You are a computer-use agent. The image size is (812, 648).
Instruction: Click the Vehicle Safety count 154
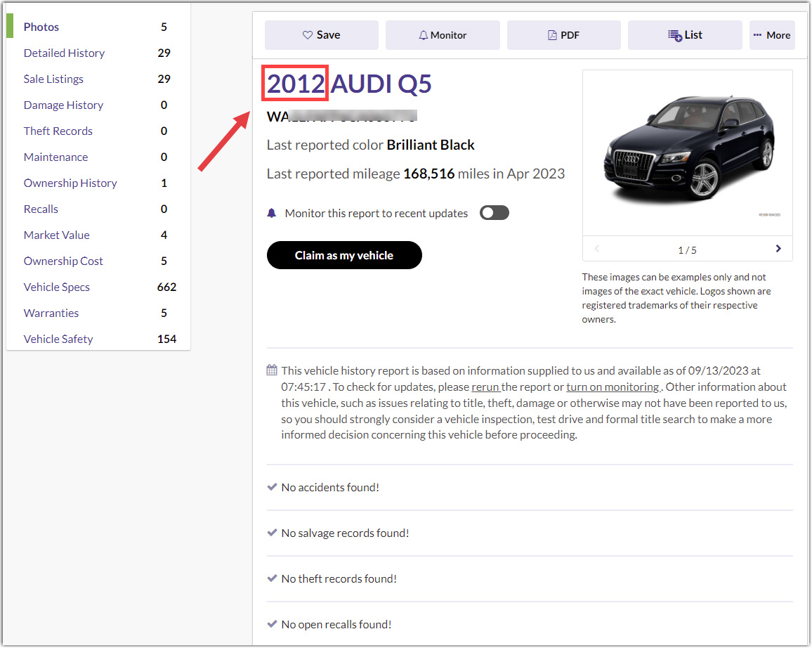166,339
